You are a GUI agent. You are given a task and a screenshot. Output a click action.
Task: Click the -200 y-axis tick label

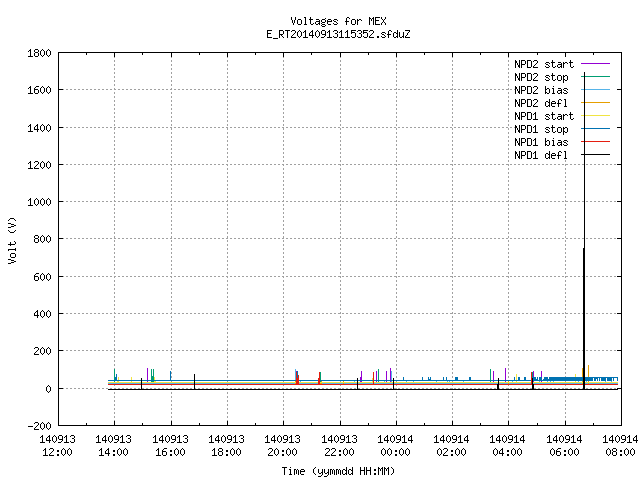(x=39, y=426)
